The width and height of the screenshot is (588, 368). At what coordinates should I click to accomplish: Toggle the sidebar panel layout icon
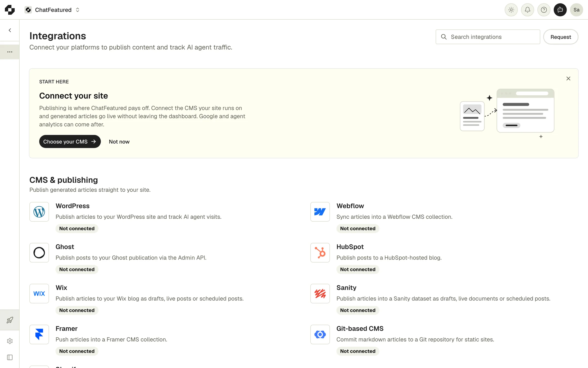point(10,357)
